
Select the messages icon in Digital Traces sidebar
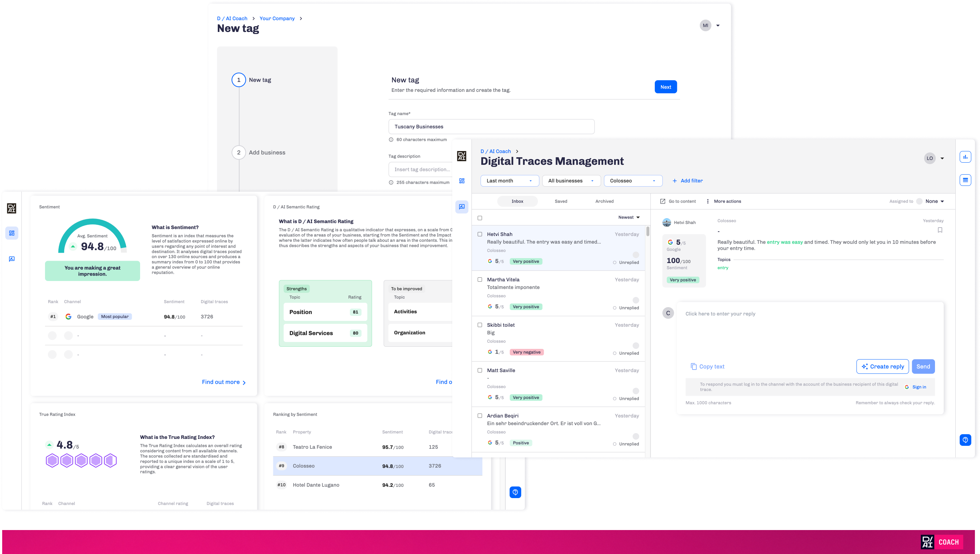point(461,207)
